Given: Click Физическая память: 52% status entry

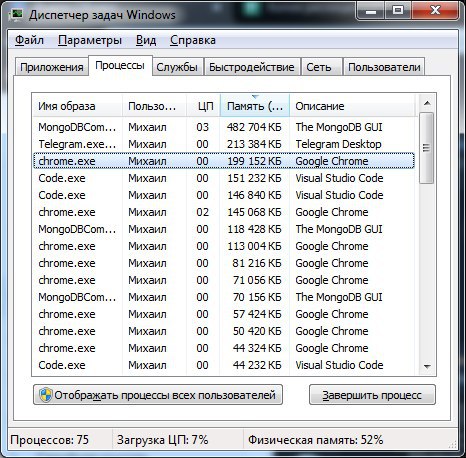Looking at the screenshot, I should 315,440.
